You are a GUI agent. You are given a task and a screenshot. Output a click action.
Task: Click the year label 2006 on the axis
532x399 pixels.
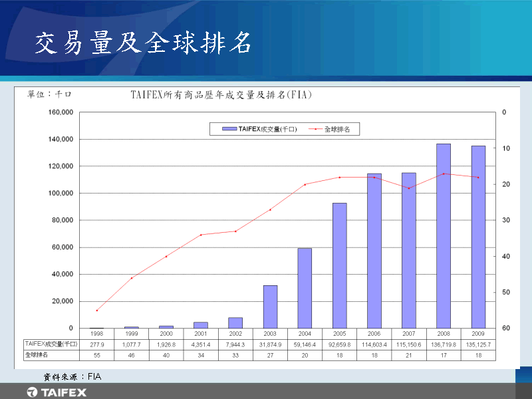click(374, 334)
